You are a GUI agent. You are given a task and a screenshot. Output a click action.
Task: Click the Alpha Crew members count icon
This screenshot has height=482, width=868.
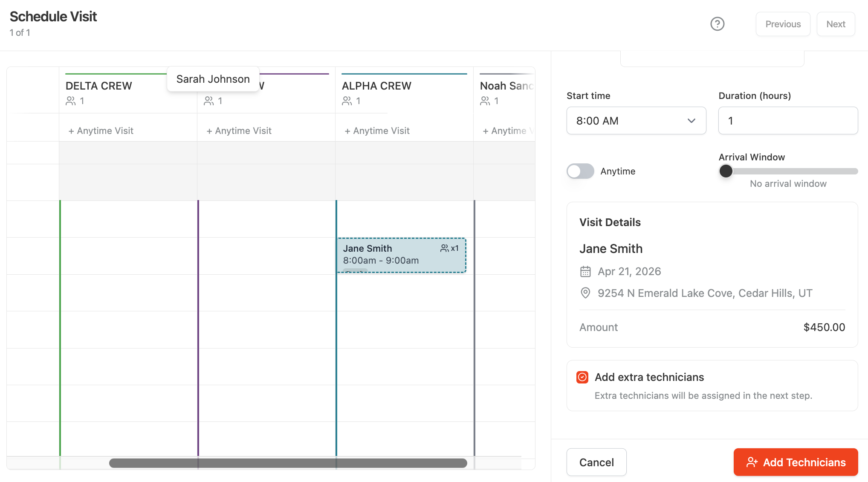point(347,101)
